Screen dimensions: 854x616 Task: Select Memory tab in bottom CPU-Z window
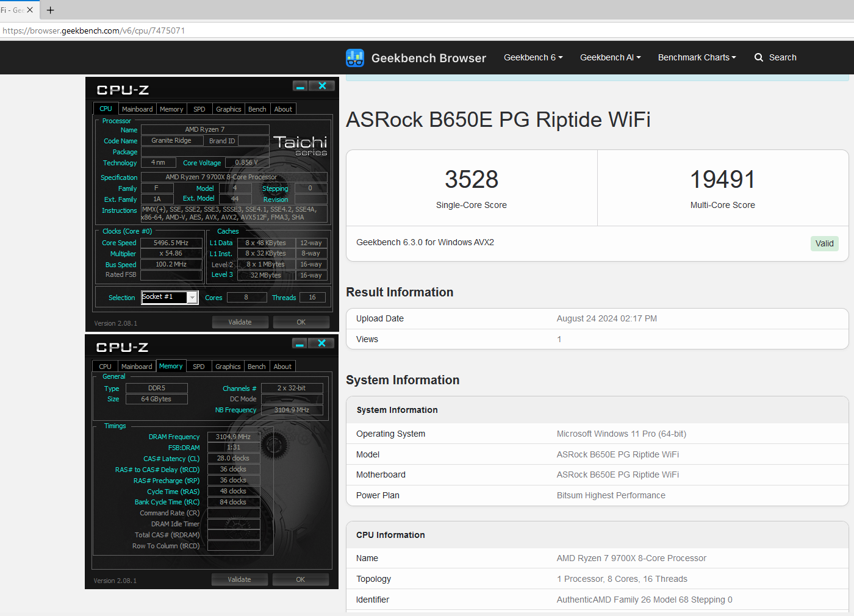click(171, 366)
